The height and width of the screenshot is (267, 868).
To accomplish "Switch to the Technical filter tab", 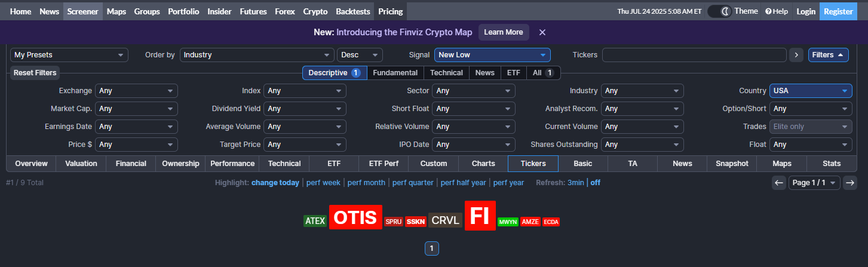I will (446, 73).
